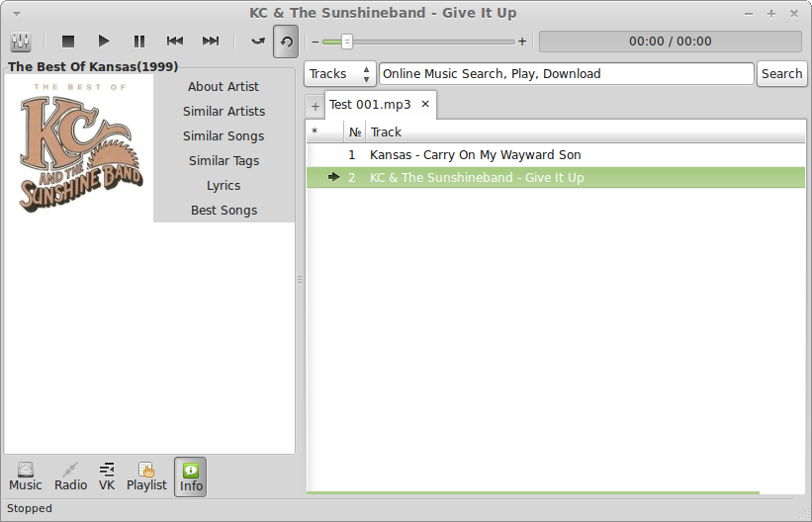
Task: Open About Artist info
Action: 224,86
